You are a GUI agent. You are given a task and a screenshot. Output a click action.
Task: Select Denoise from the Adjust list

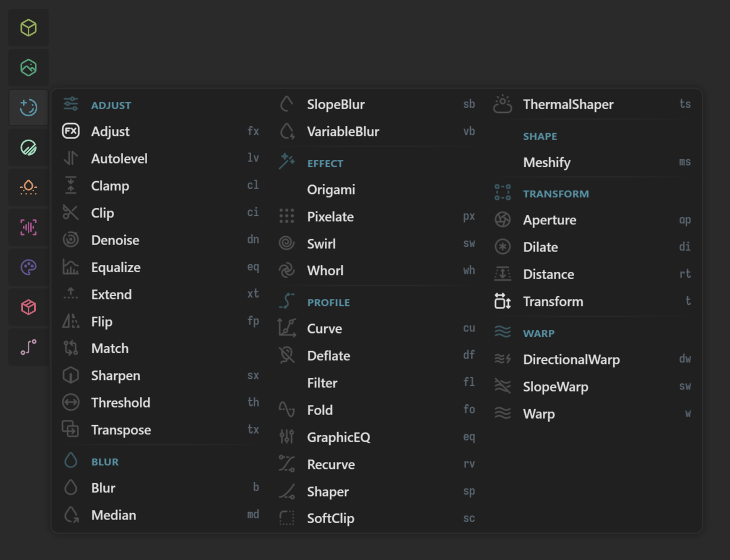pyautogui.click(x=161, y=240)
